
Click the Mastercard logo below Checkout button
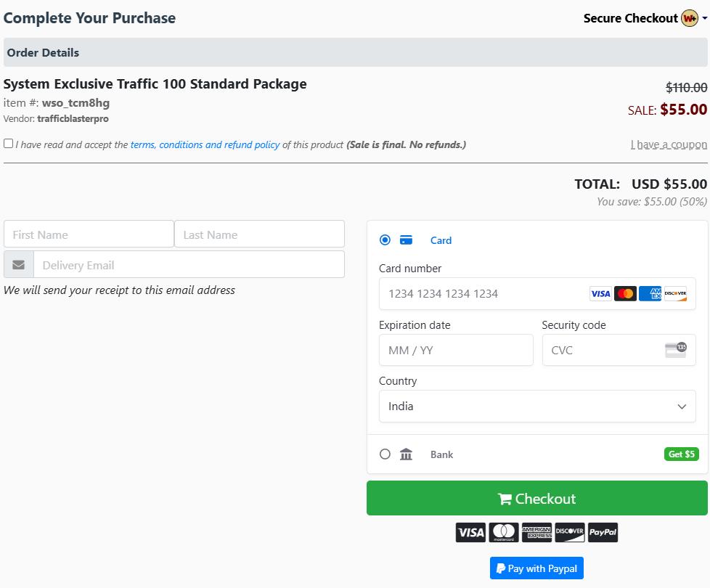point(503,533)
